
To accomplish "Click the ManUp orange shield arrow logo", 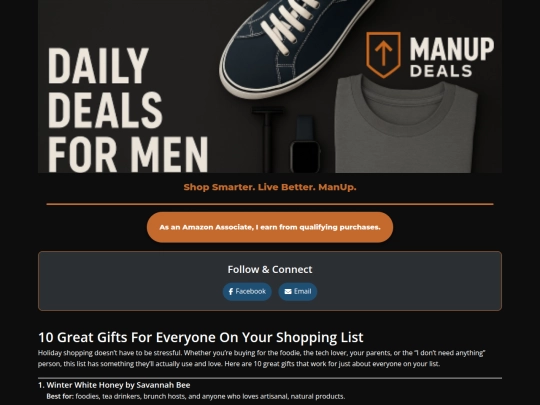I will coord(383,54).
